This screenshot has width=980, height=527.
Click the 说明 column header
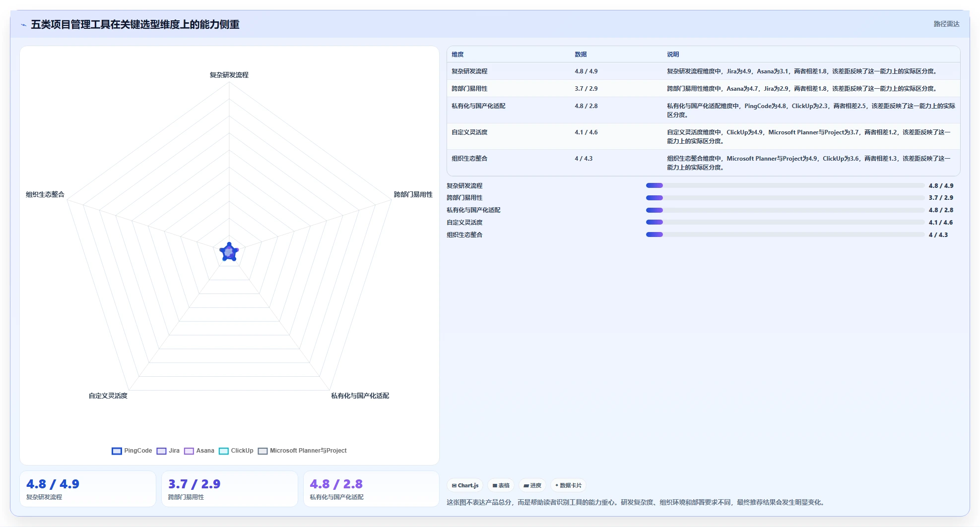[673, 55]
